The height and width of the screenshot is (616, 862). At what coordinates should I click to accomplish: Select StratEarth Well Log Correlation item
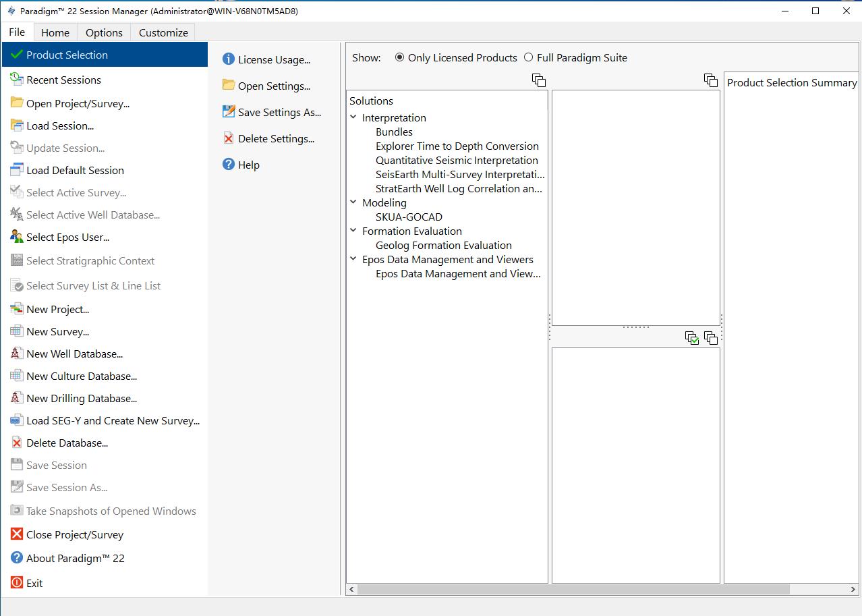pyautogui.click(x=459, y=188)
